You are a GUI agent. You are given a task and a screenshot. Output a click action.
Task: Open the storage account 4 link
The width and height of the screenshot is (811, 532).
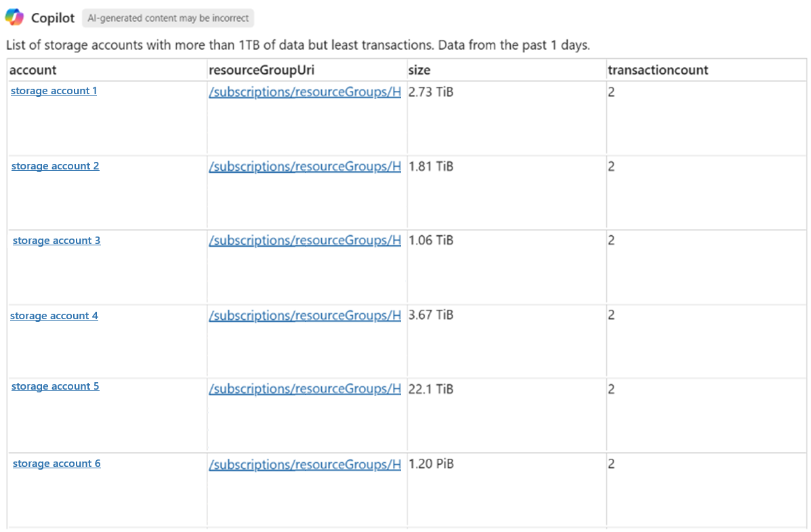[x=54, y=315]
